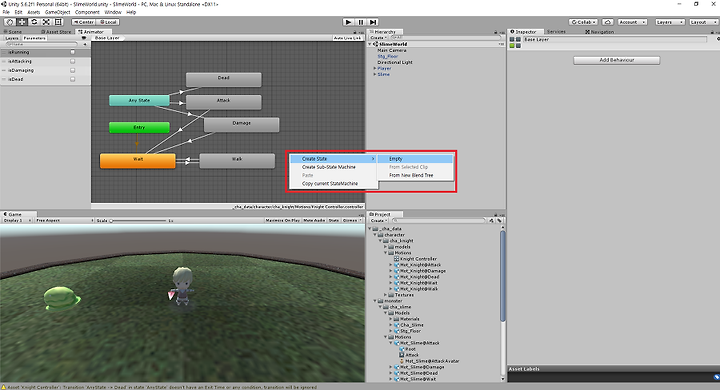Select the Rect transform tool
720x390 pixels.
pos(58,22)
